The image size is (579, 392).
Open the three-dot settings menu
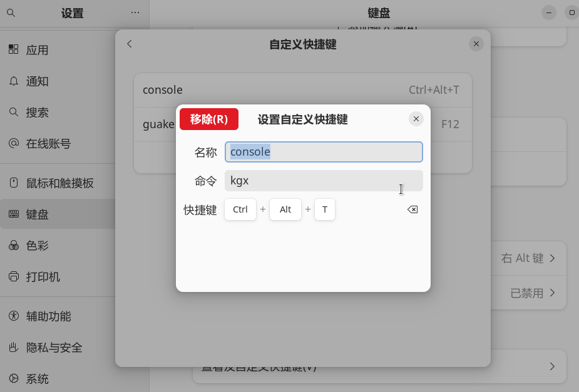(x=135, y=13)
